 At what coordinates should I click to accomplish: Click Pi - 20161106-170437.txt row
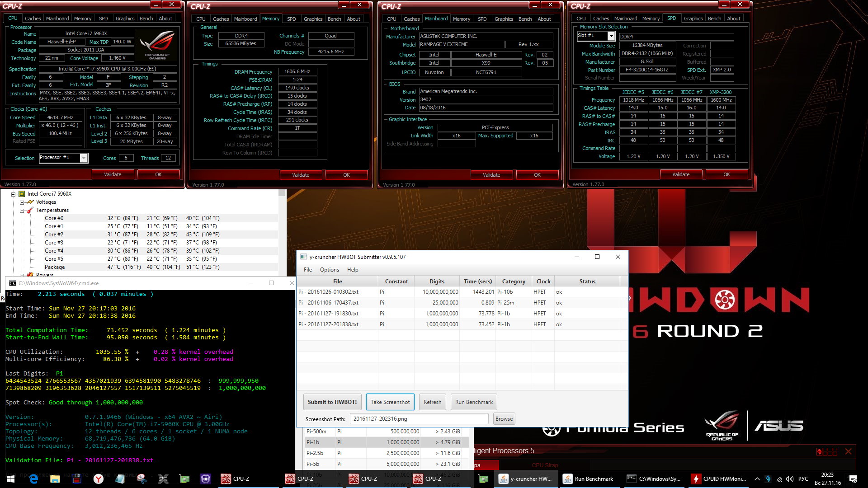pos(458,303)
